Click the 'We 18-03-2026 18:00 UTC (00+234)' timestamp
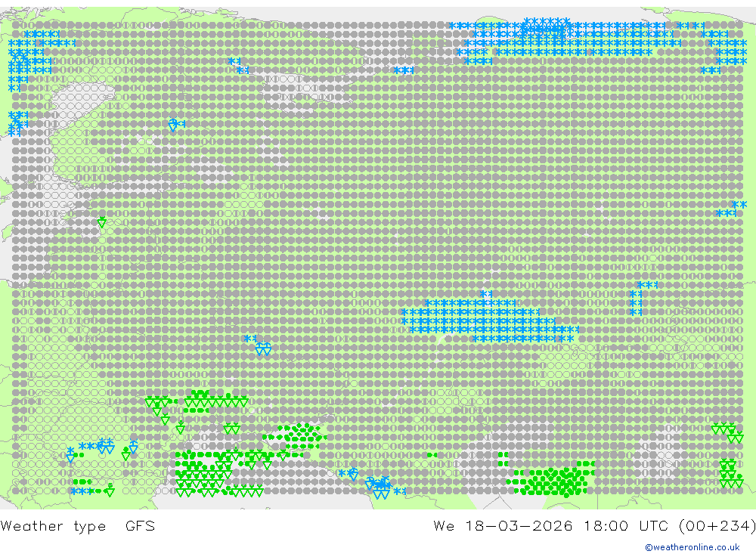The width and height of the screenshot is (756, 554). coord(594,526)
